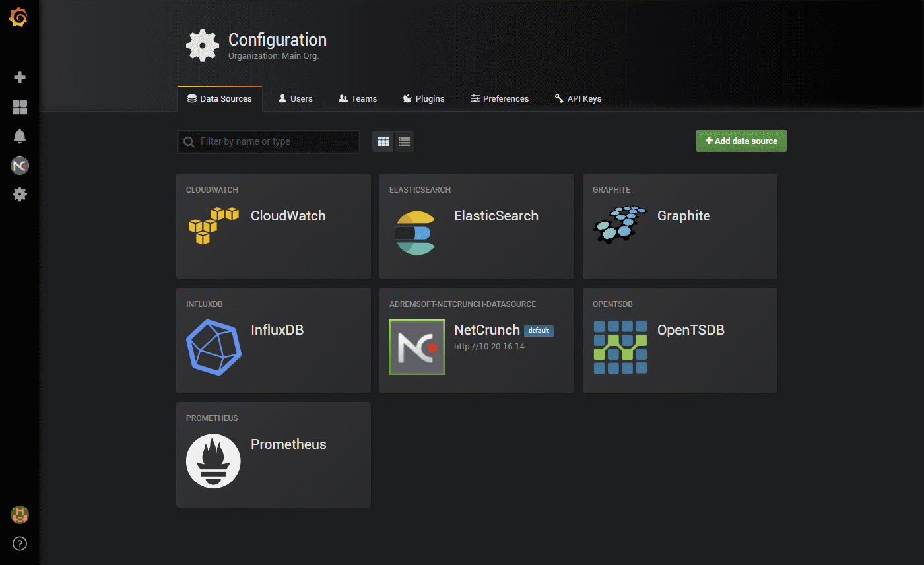924x565 pixels.
Task: Open the NetCrunch app icon in sidebar
Action: [x=20, y=166]
